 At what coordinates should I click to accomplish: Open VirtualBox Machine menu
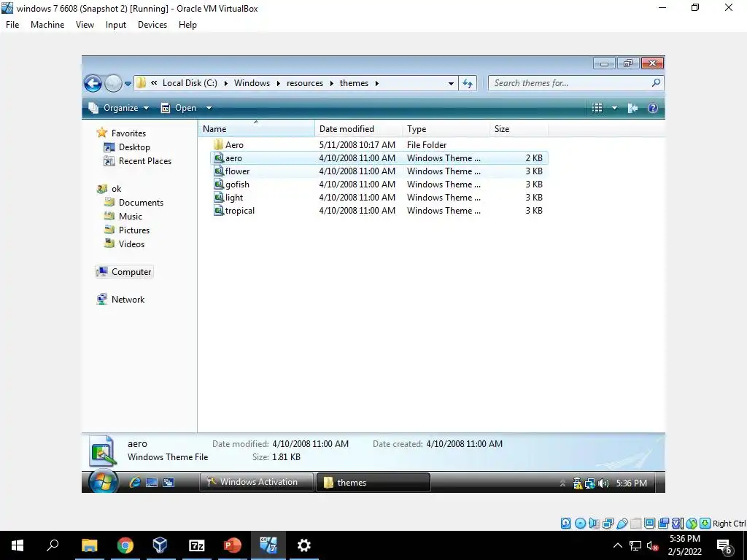point(47,25)
